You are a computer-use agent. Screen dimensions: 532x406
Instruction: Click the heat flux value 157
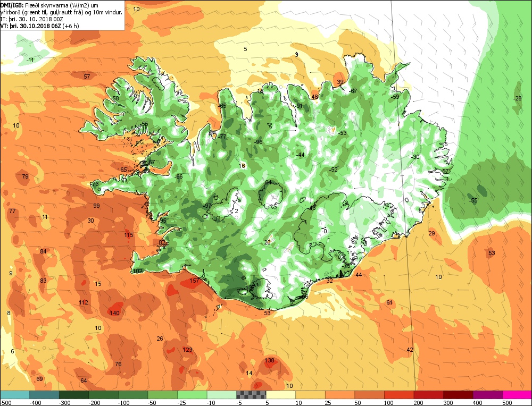[194, 281]
